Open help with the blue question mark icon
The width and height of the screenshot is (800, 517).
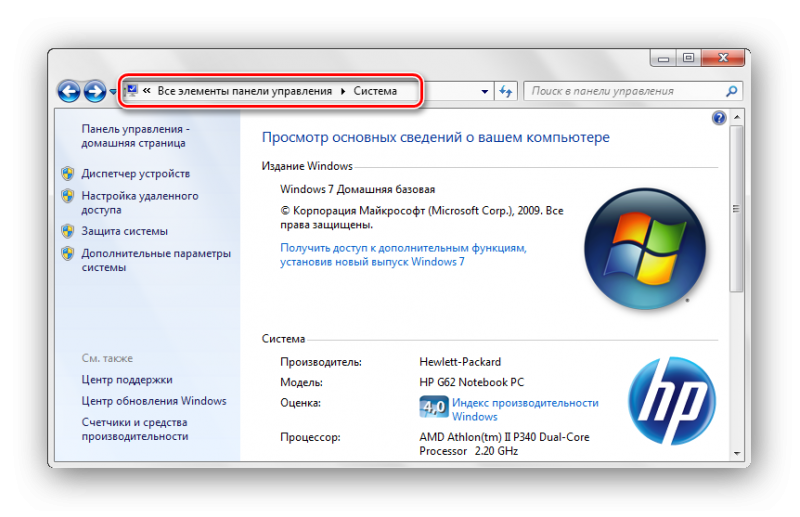point(719,118)
